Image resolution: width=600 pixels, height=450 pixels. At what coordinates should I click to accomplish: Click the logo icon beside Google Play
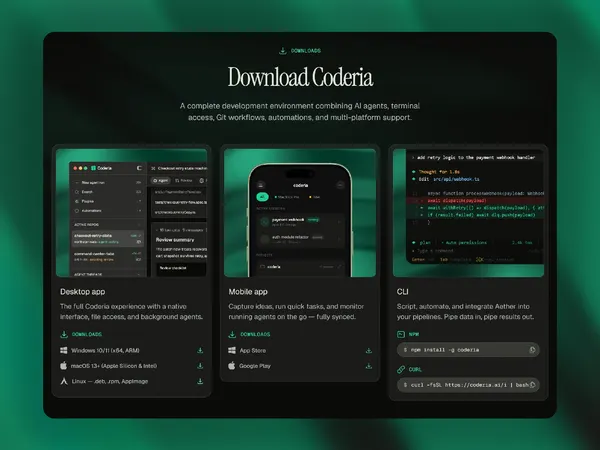point(232,365)
